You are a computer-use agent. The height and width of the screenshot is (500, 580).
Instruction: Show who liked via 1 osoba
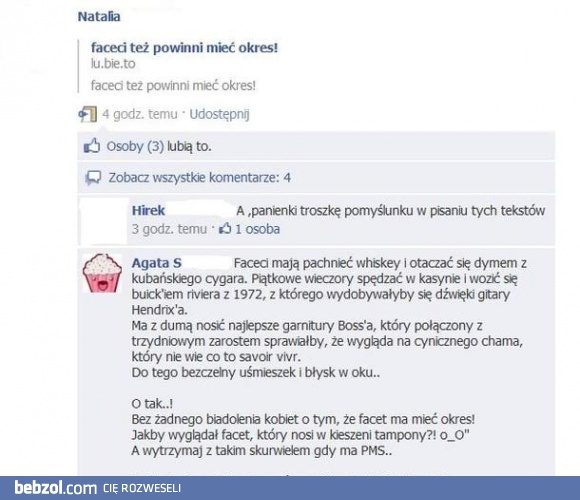257,229
